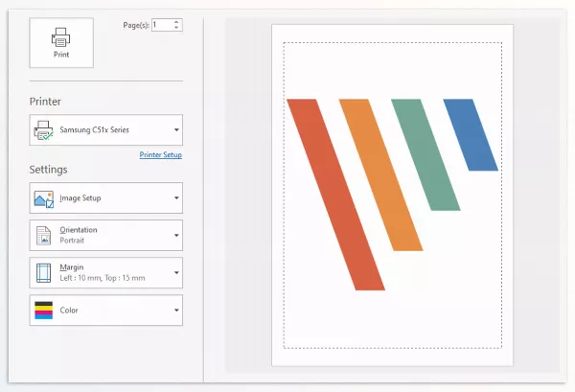
Task: Click the Orientation page icon
Action: (43, 236)
